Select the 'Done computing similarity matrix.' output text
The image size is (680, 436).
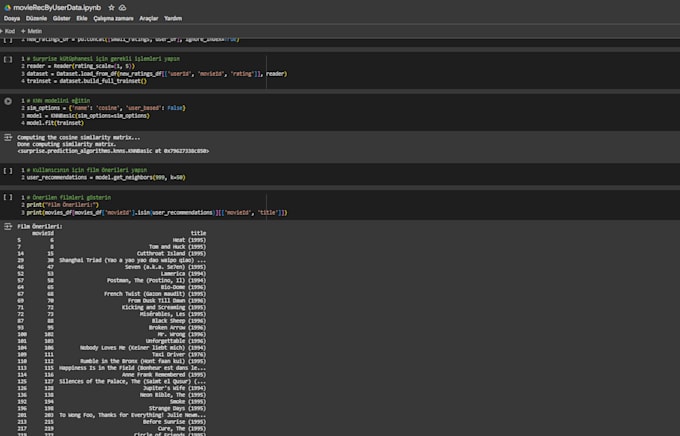pos(67,144)
